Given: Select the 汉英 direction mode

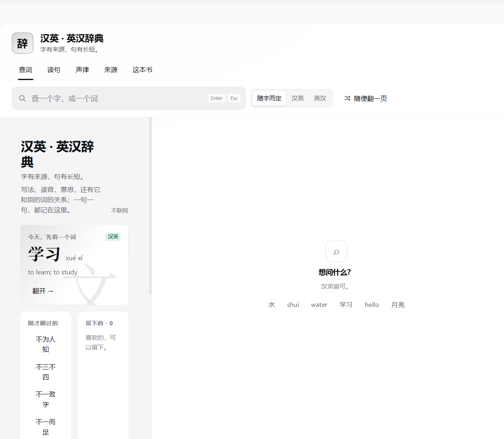Looking at the screenshot, I should point(298,98).
